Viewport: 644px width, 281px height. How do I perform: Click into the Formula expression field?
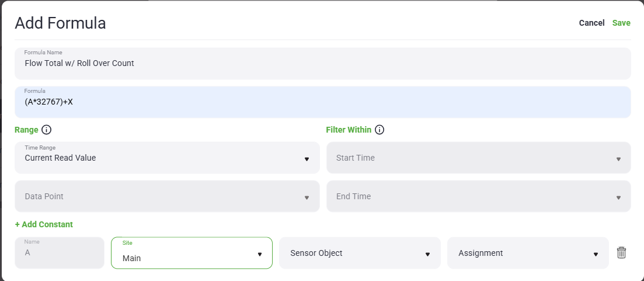click(x=322, y=102)
